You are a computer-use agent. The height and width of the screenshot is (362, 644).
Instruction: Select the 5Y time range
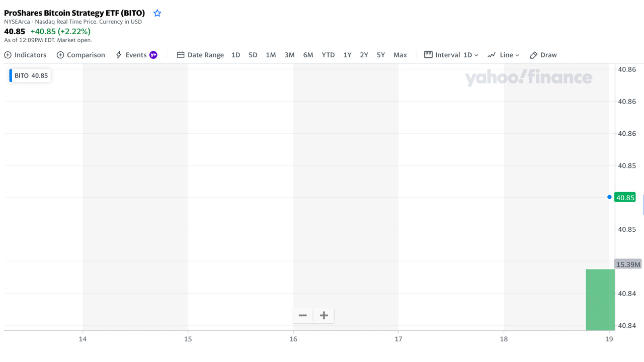[x=381, y=55]
